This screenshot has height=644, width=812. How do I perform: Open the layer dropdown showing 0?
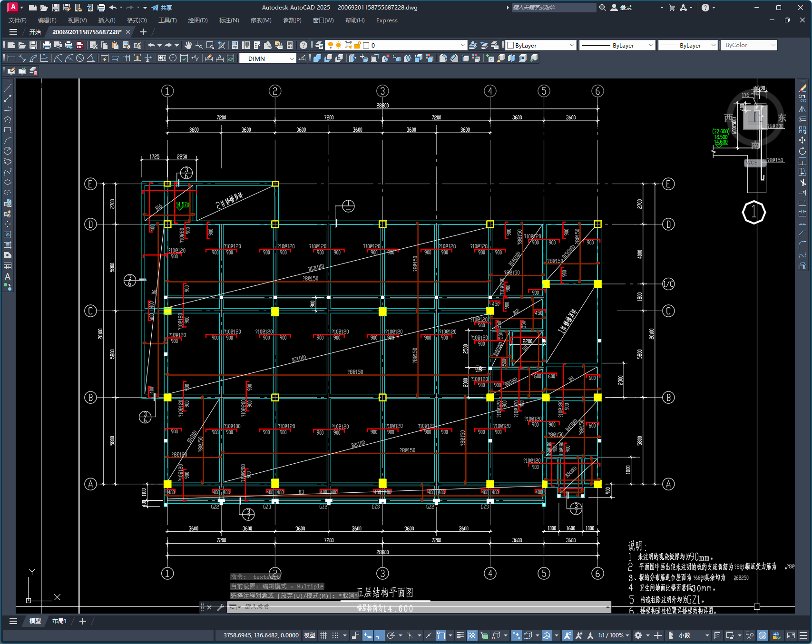click(396, 45)
